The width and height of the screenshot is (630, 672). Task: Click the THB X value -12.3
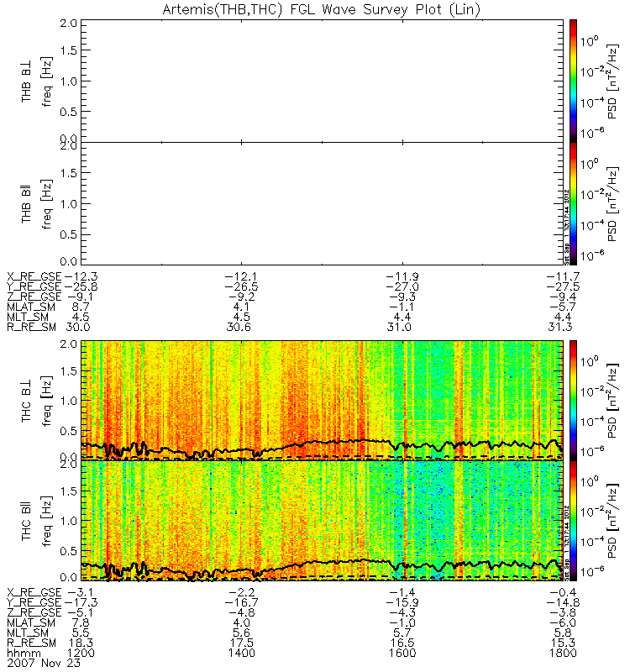tap(81, 276)
